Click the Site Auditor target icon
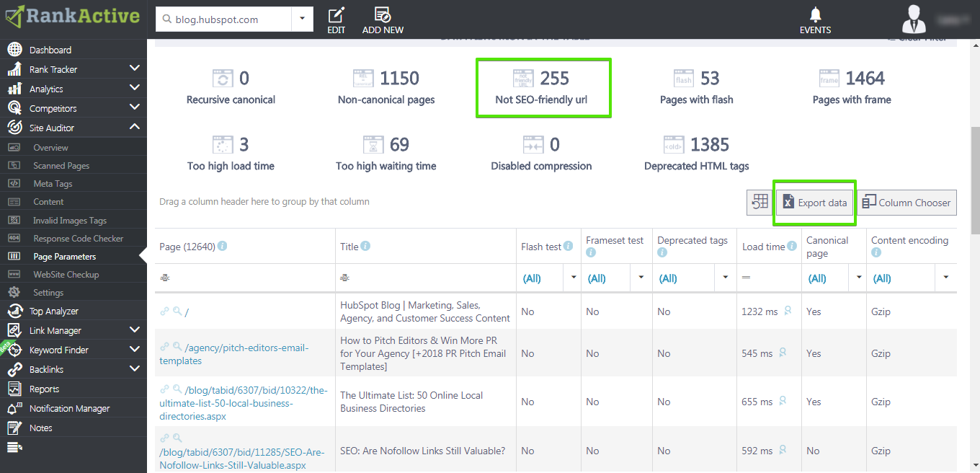Image resolution: width=980 pixels, height=473 pixels. 14,128
